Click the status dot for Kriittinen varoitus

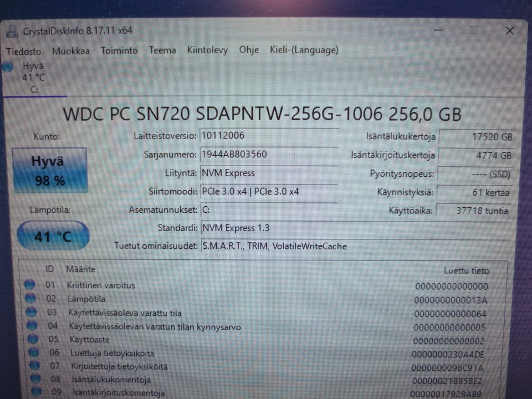(30, 284)
